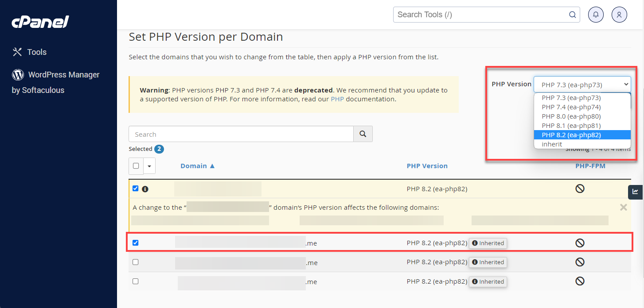This screenshot has height=308, width=644.
Task: Check the last .me domain row
Action: [135, 281]
